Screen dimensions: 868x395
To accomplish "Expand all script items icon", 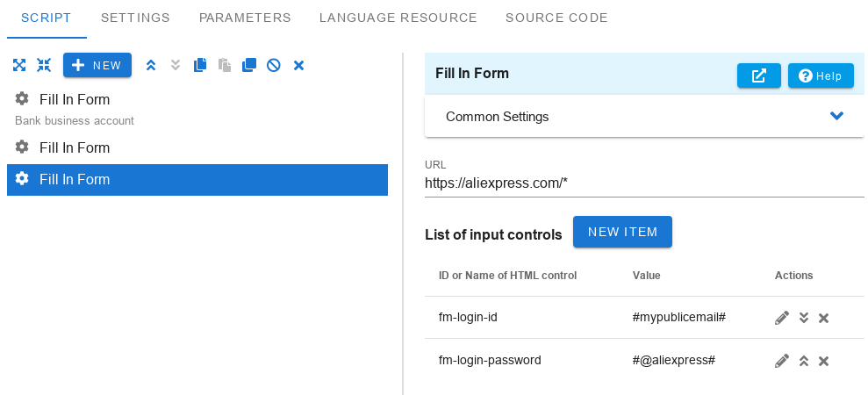I will pos(19,65).
